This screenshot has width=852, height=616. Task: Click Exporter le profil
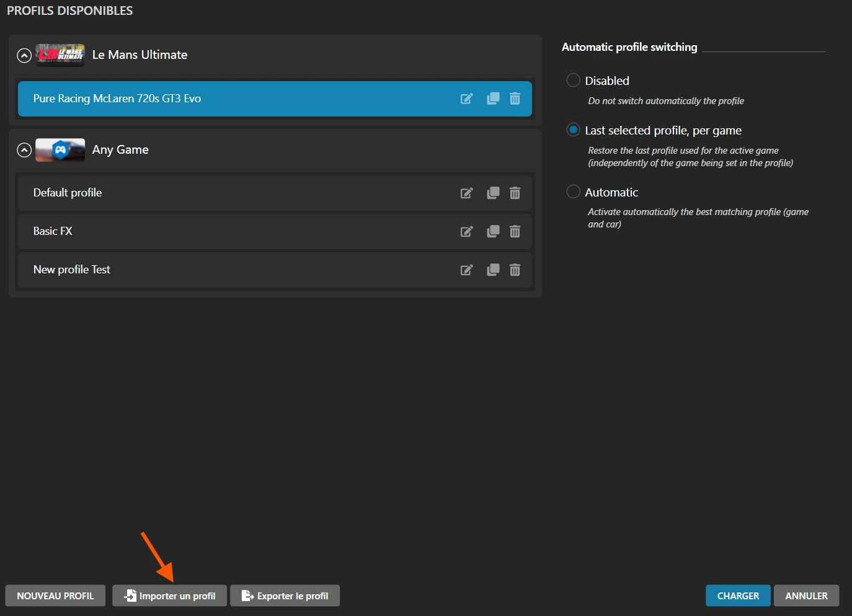[285, 596]
